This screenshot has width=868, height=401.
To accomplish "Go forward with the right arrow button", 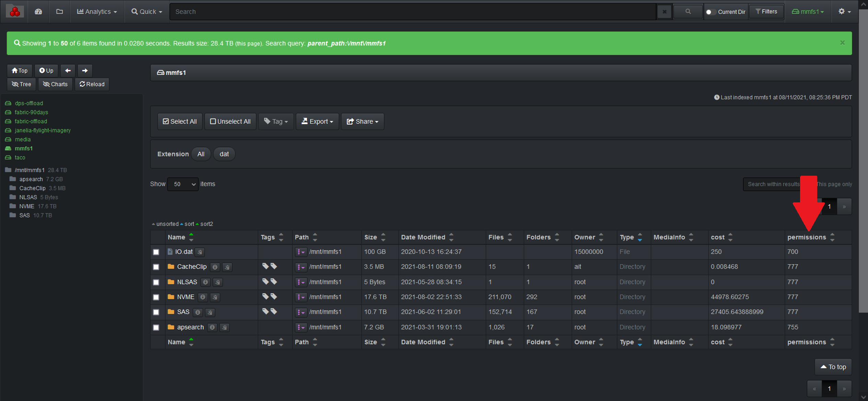I will [x=85, y=70].
